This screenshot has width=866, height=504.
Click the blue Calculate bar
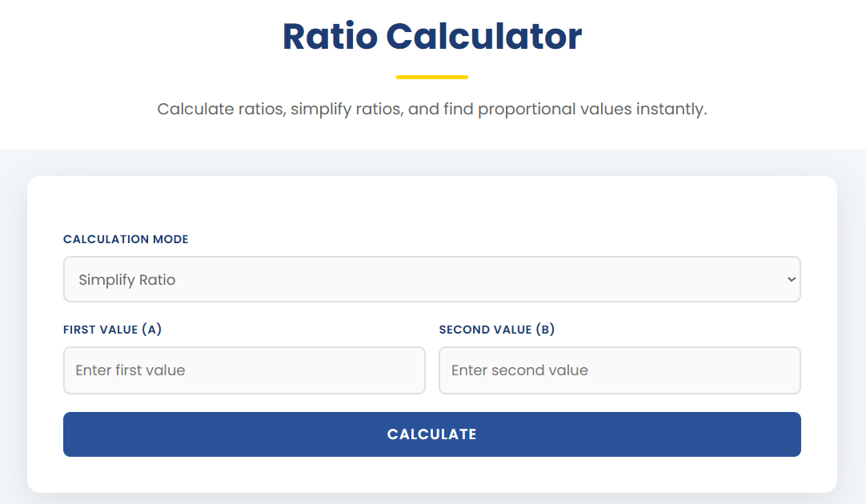point(431,434)
